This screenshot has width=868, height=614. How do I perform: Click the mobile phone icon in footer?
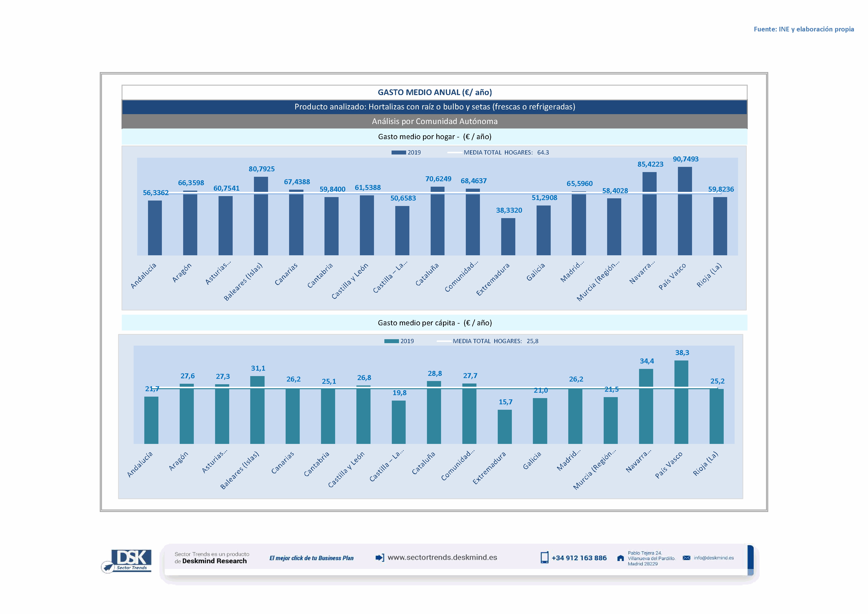(x=545, y=558)
